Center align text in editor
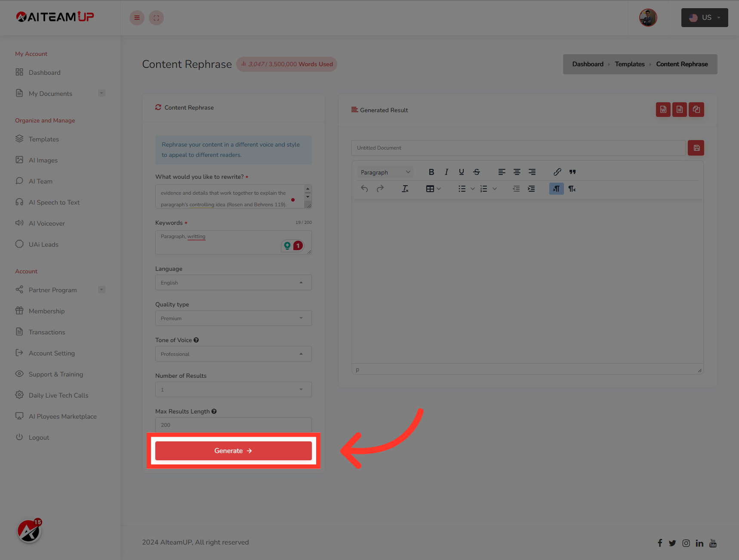The width and height of the screenshot is (739, 560). (x=517, y=172)
